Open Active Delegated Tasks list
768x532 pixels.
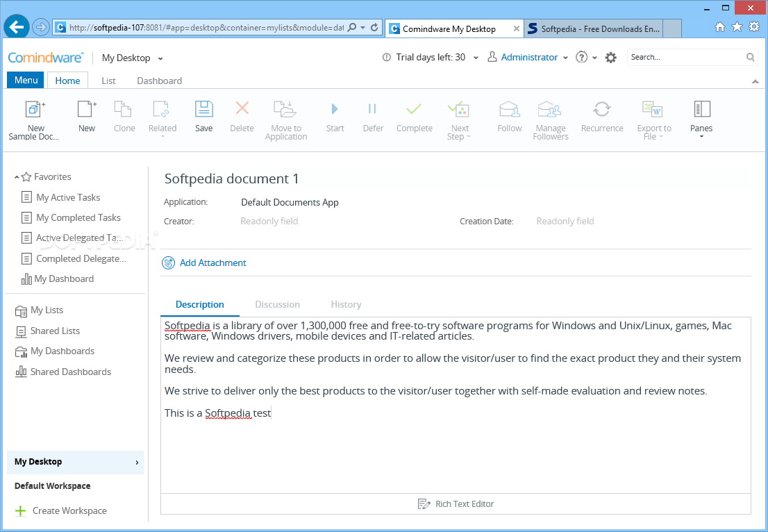tap(72, 238)
